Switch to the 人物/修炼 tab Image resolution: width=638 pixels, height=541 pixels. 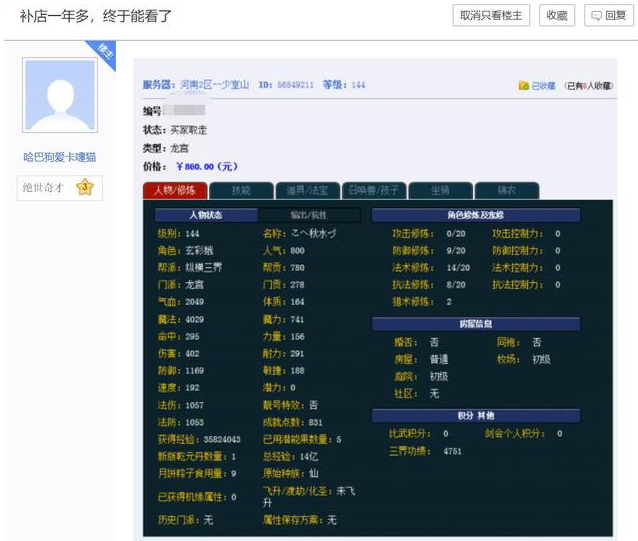[x=175, y=190]
